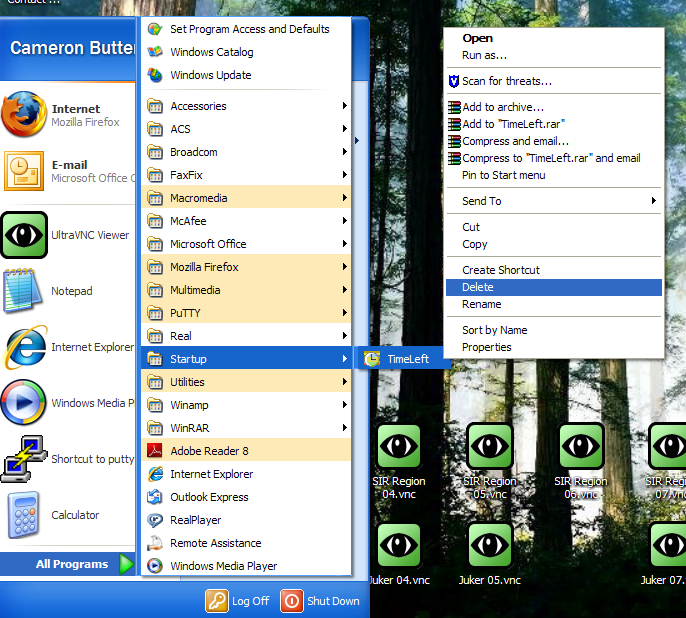Expand the ACS folder submenu
Image resolution: width=686 pixels, height=618 pixels.
(x=246, y=129)
